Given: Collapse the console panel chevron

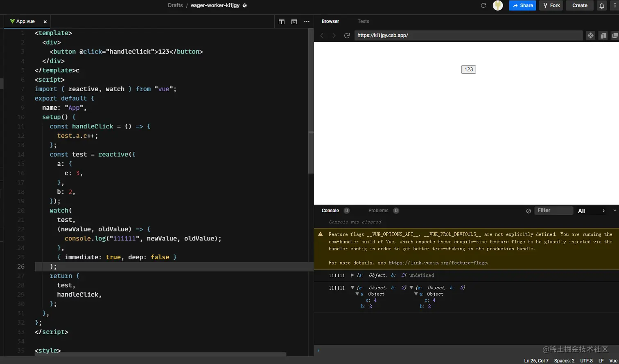Looking at the screenshot, I should (x=614, y=211).
